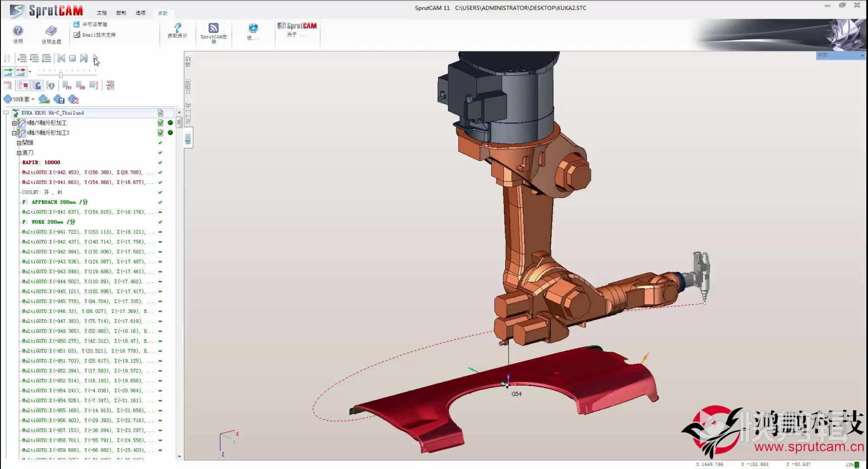Select MultiGOTO row X(-959.888)
Image resolution: width=868 pixels, height=469 pixels.
[x=88, y=450]
